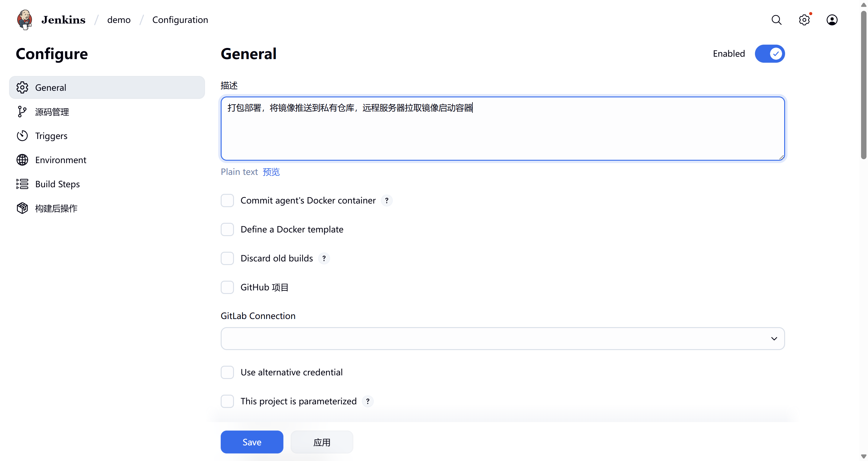Navigate to demo breadcrumb link
This screenshot has width=868, height=461.
pyautogui.click(x=118, y=20)
